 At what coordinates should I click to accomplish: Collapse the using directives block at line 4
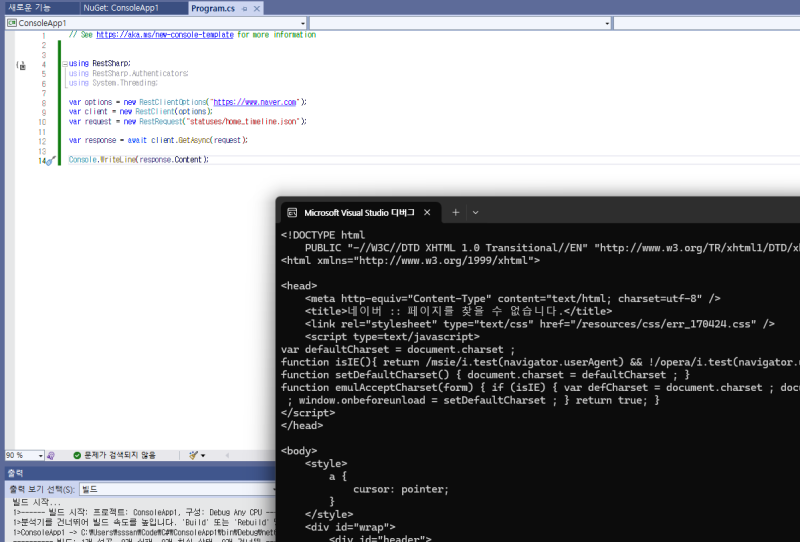62,63
